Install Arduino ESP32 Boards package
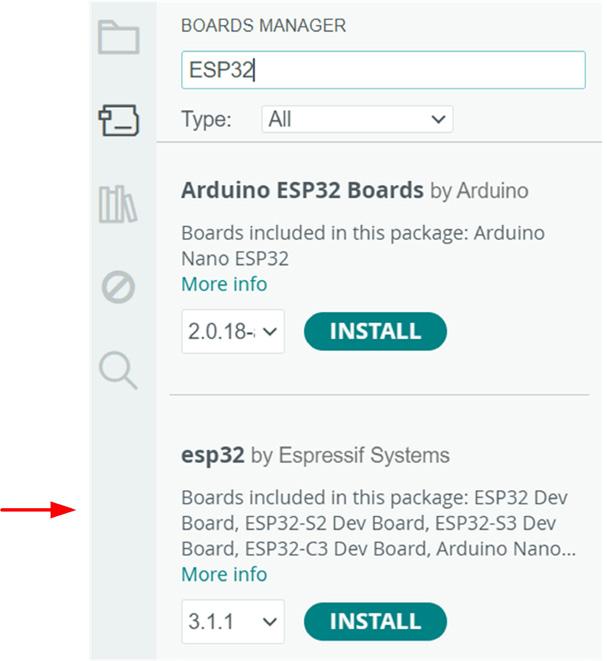 (375, 331)
